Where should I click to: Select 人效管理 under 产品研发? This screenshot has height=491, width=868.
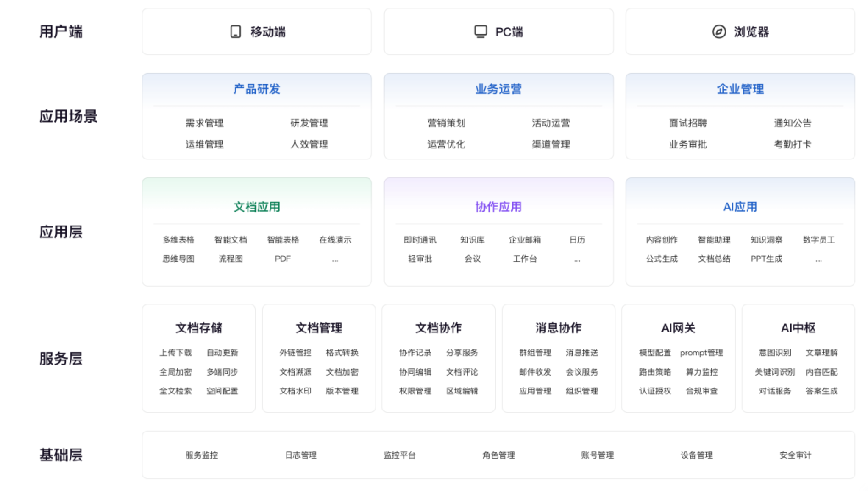pos(309,144)
